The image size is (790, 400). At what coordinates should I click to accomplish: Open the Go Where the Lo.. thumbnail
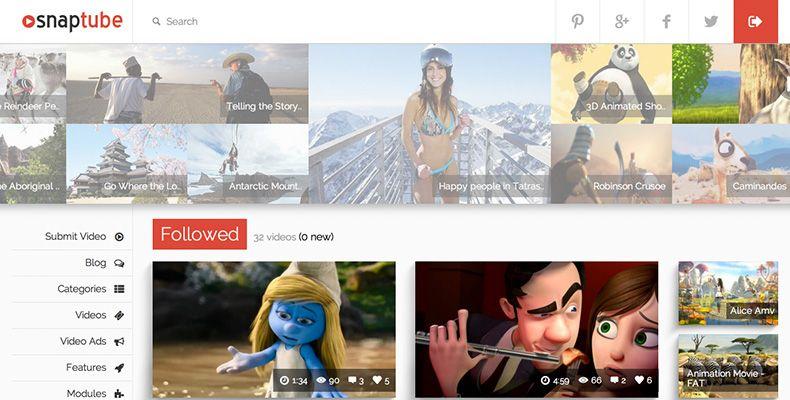pos(126,164)
